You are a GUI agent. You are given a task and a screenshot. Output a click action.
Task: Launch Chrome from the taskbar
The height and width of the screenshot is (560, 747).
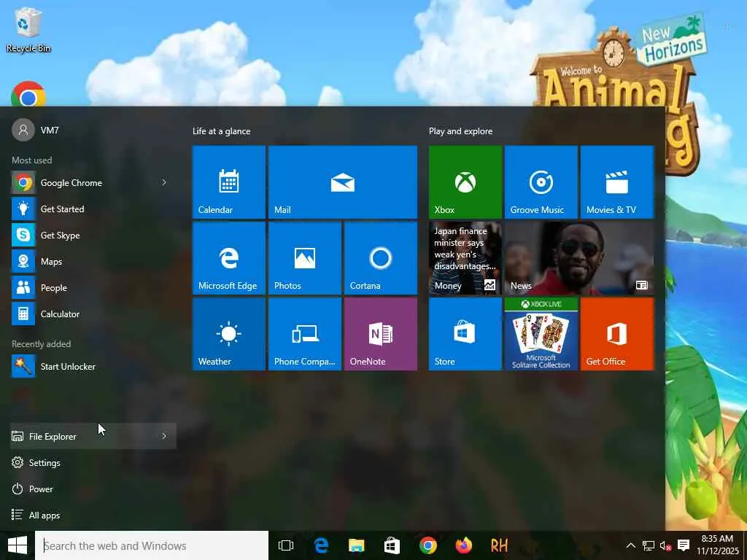click(427, 545)
